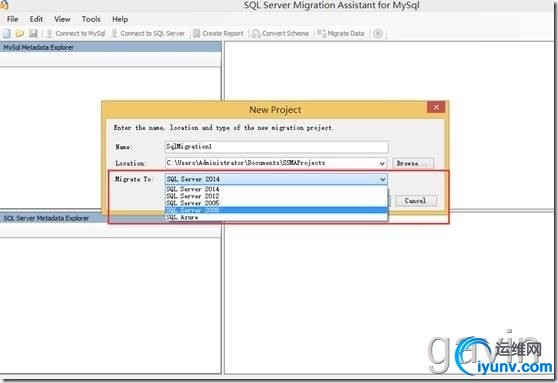
Task: Close the New Project dialog
Action: (x=436, y=107)
